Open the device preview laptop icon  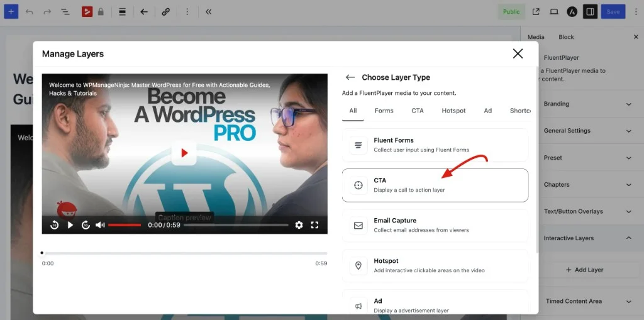coord(554,11)
